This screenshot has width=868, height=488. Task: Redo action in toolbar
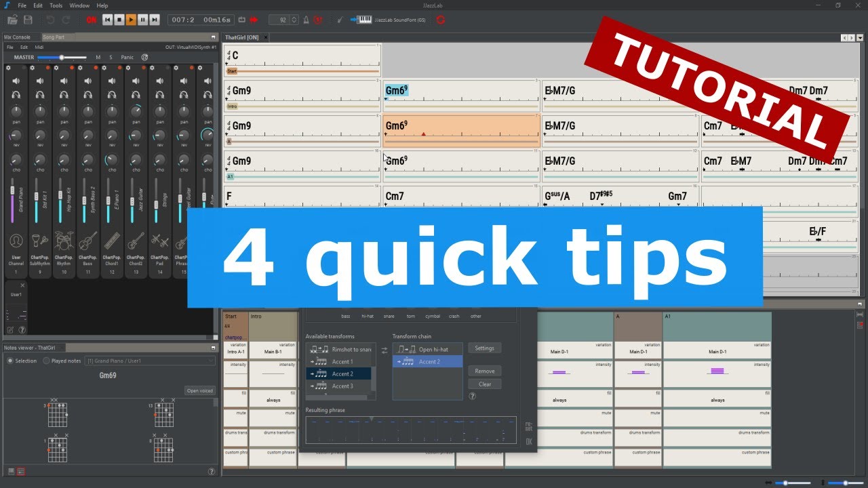pos(66,20)
